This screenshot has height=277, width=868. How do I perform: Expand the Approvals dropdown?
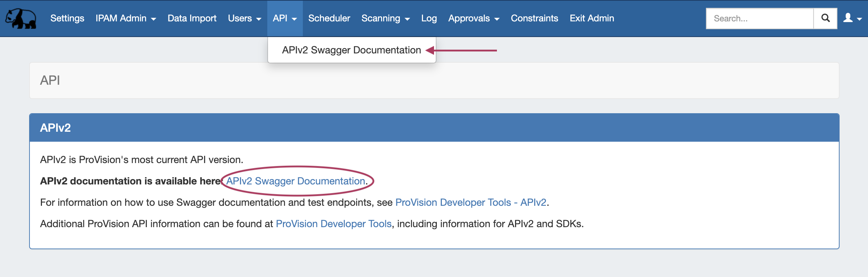[473, 19]
